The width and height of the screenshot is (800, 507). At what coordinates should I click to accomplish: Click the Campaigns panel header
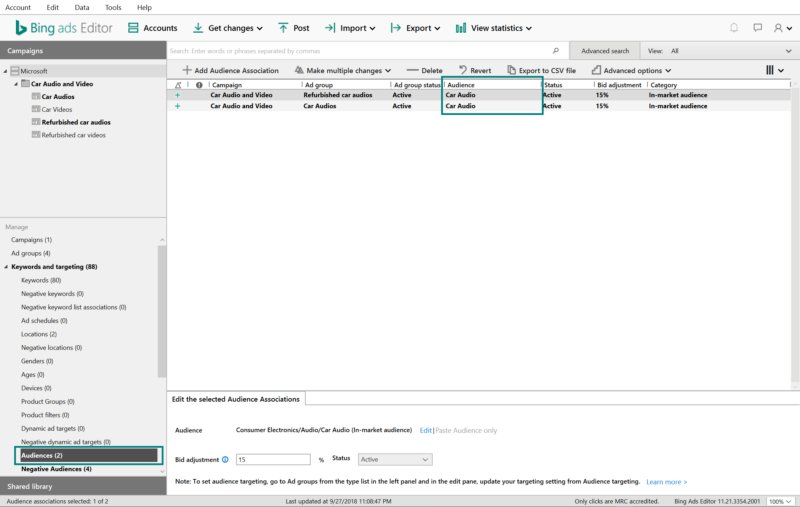(x=83, y=50)
